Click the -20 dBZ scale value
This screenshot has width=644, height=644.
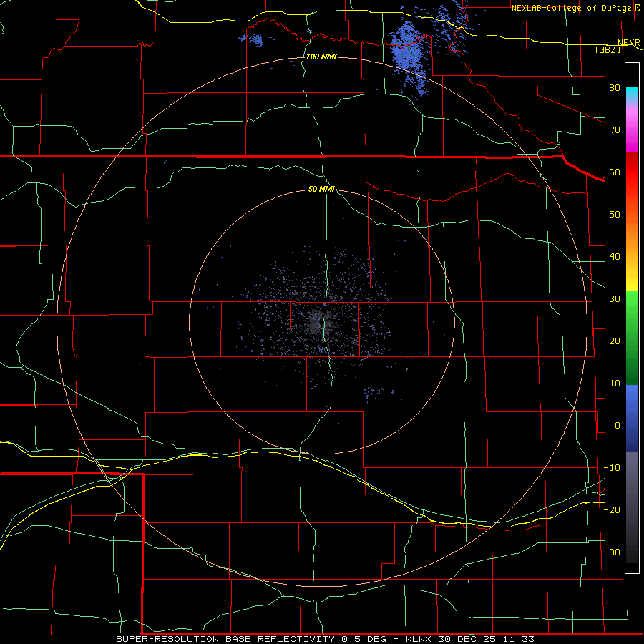tap(612, 509)
